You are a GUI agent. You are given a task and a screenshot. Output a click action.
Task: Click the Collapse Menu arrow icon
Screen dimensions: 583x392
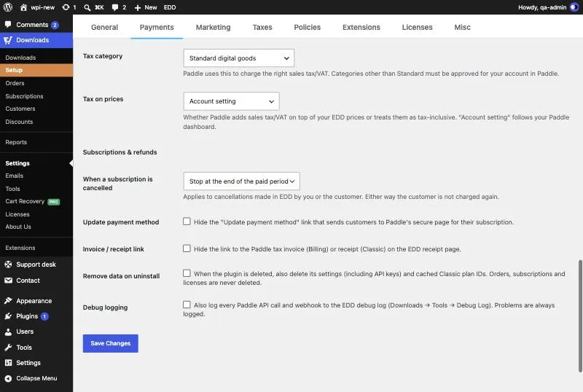point(8,378)
